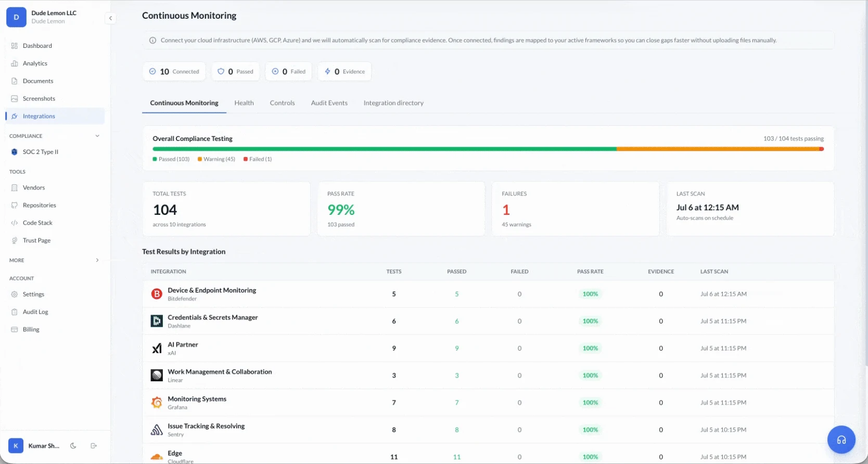Switch to the Audit Events tab
The height and width of the screenshot is (464, 868).
pos(329,103)
